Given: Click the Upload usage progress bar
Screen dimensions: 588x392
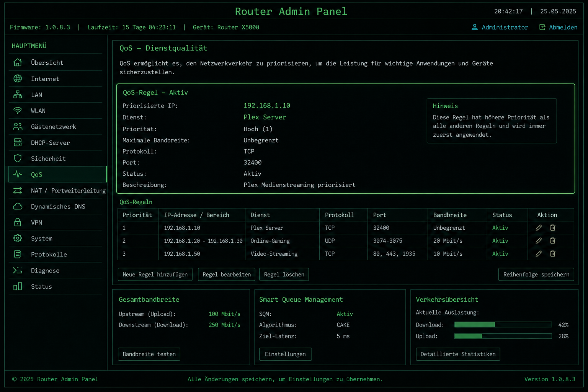Looking at the screenshot, I should 503,336.
